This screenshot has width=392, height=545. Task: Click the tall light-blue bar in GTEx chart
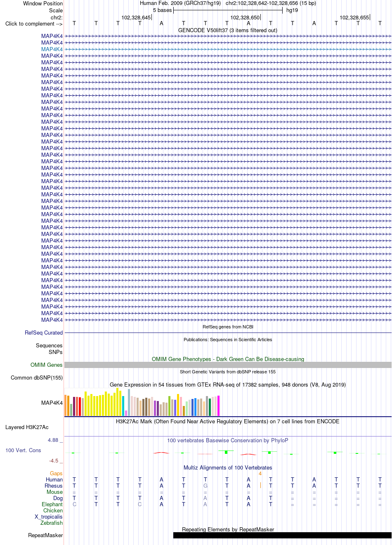129,402
